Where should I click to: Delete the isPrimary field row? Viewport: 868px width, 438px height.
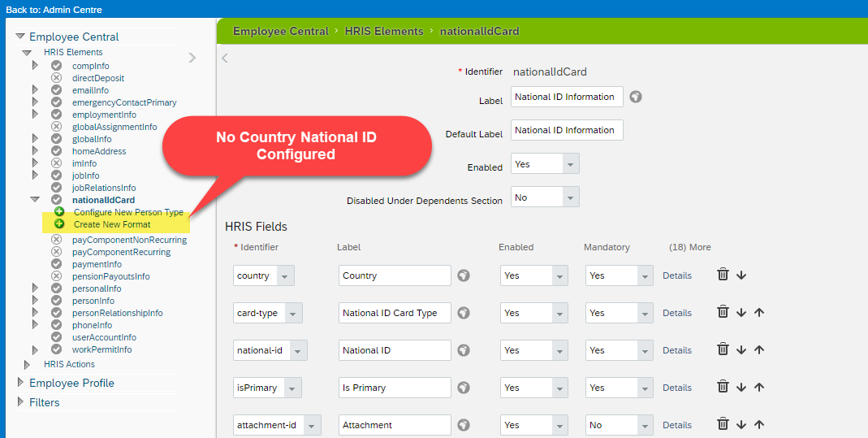[723, 387]
